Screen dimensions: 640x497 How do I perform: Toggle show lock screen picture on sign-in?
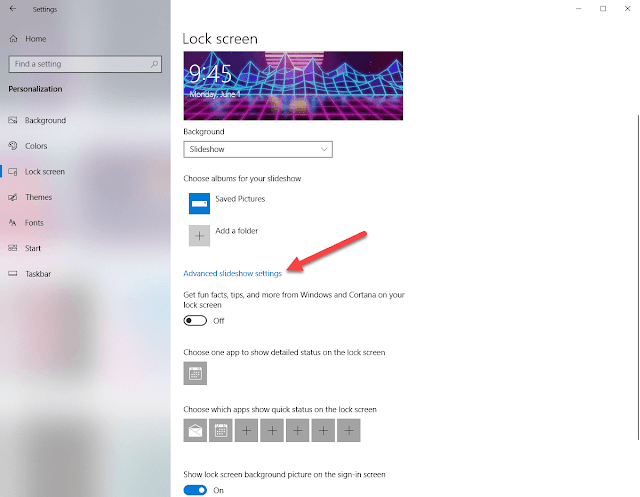click(195, 490)
